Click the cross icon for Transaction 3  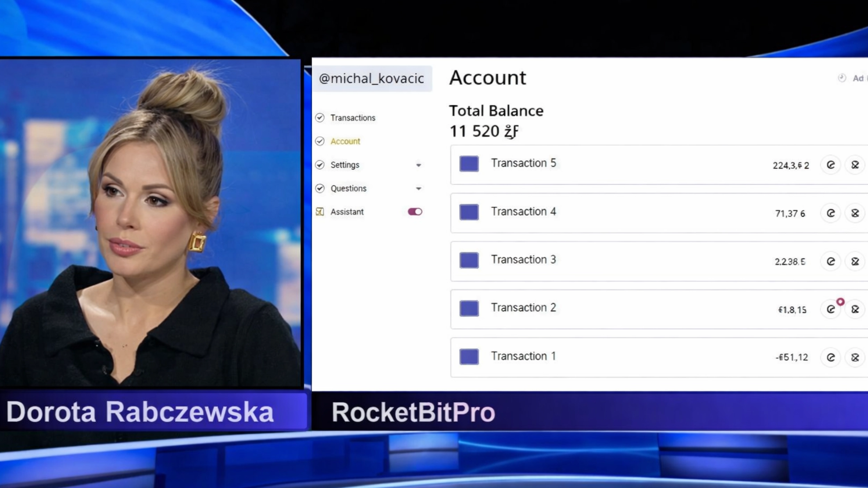coord(855,261)
